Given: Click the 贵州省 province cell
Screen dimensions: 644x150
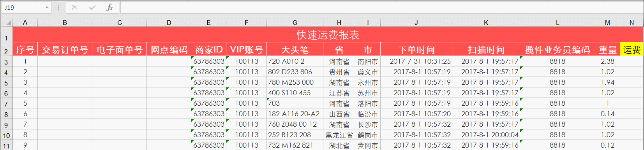Looking at the screenshot, I should [x=339, y=72].
